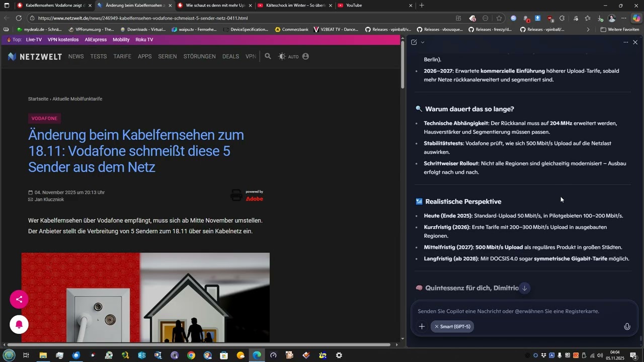Click the browser profile avatar

point(612,18)
